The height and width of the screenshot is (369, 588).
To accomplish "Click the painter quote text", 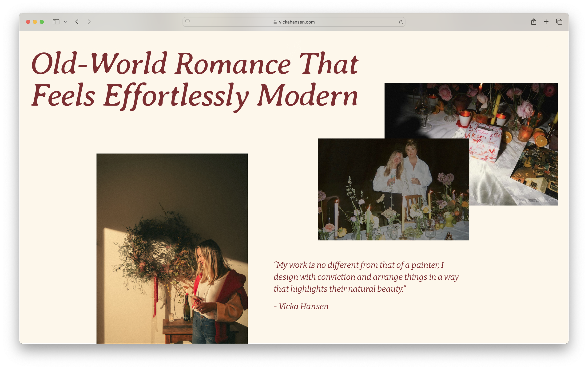I will click(x=366, y=277).
